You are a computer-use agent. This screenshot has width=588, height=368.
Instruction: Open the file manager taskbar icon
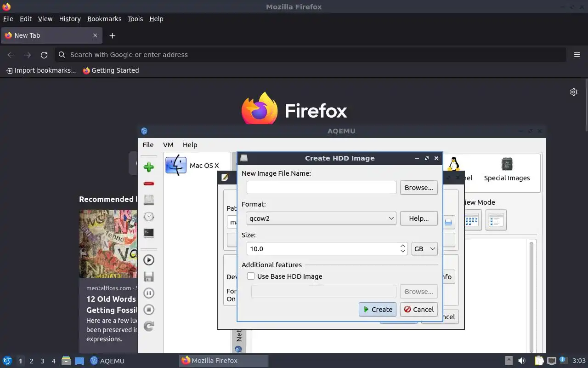pos(66,361)
